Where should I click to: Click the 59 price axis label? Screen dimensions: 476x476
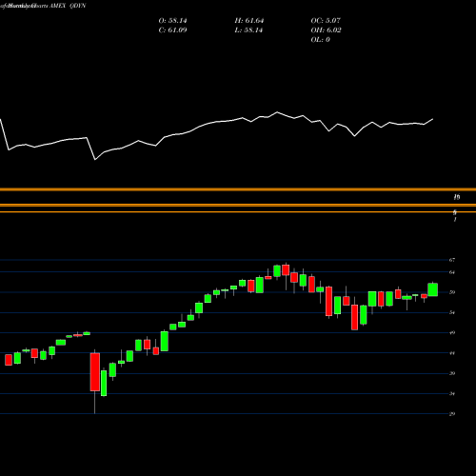[x=452, y=292]
